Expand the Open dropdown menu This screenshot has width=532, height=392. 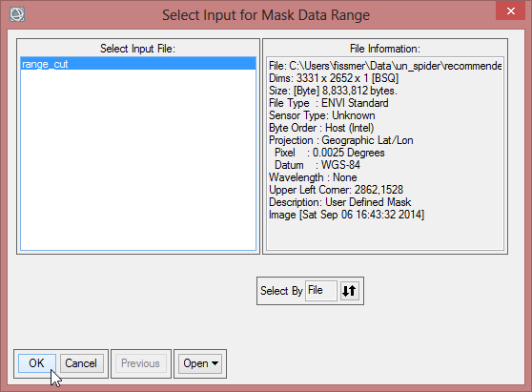[x=200, y=363]
